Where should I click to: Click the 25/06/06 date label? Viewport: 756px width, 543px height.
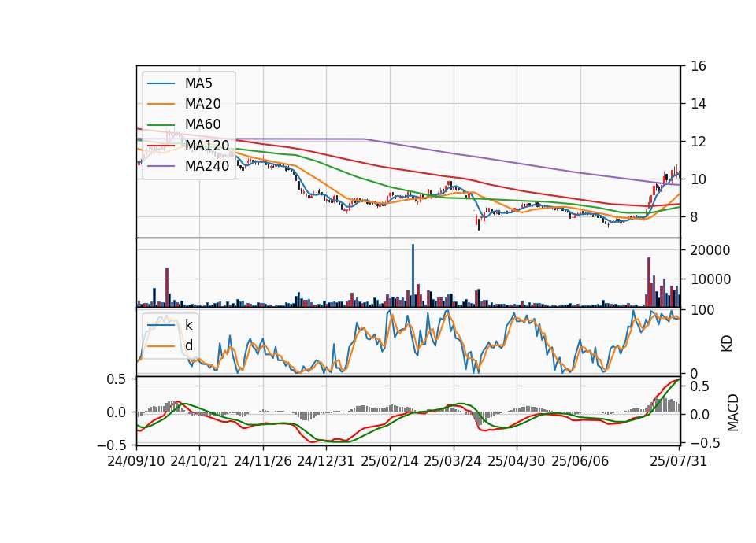pyautogui.click(x=580, y=461)
